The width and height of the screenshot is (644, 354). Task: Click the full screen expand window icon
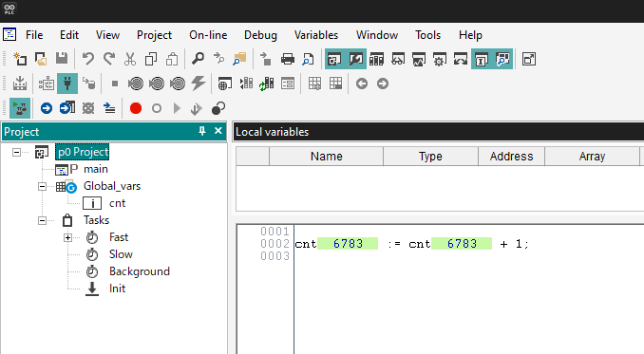(528, 59)
